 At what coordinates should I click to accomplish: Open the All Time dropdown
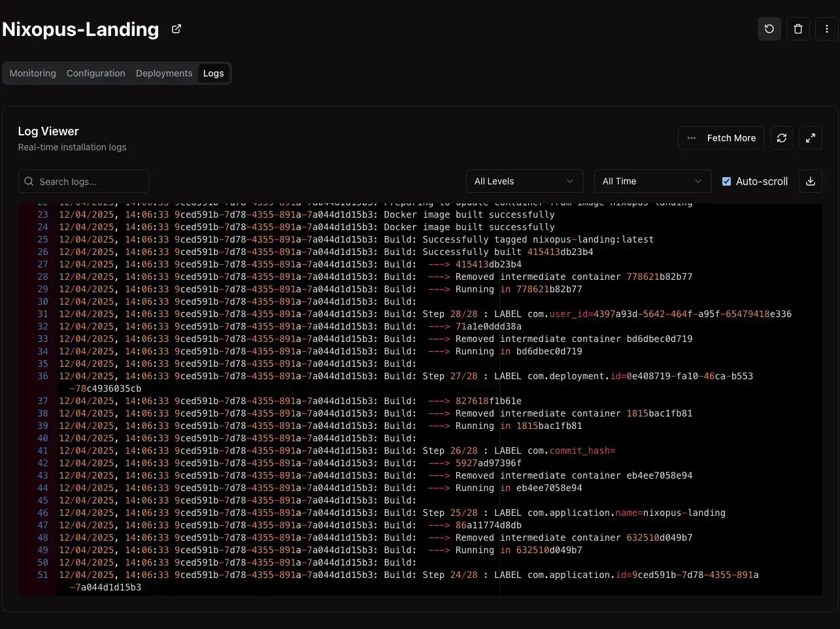(x=652, y=181)
